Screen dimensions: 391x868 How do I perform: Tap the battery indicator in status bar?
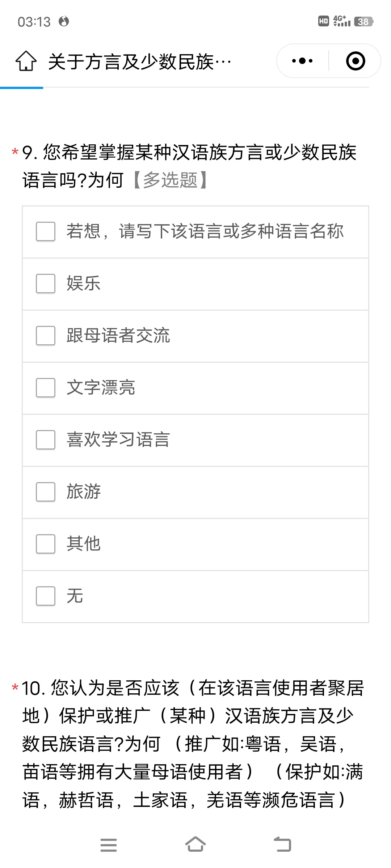363,22
